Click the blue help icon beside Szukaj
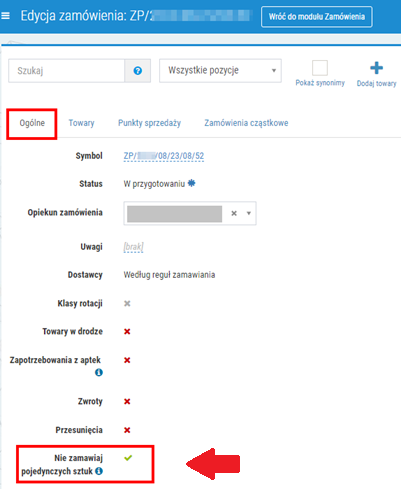 [138, 71]
